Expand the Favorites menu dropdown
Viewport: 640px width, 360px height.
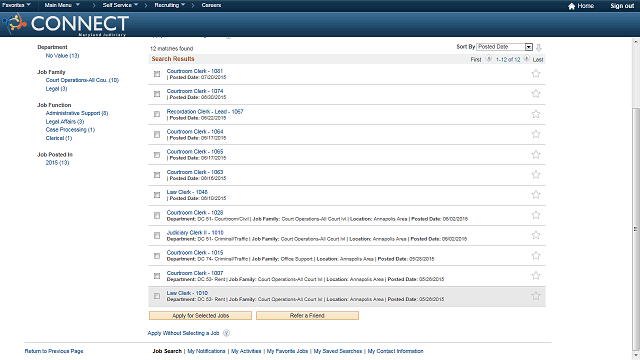pos(16,5)
